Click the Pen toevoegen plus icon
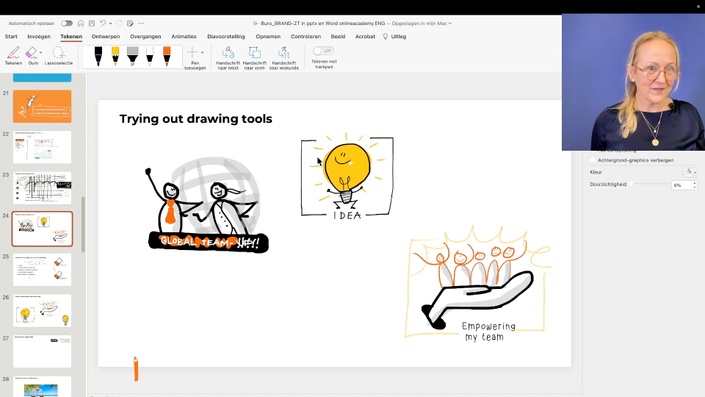Screen dimensions: 705x397 coord(192,53)
